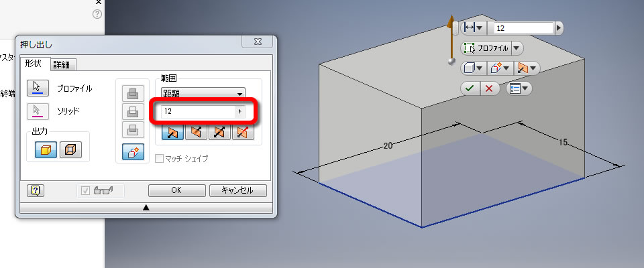Open the distance value flyout arrow
Screen dimensions: 644x268
point(240,111)
